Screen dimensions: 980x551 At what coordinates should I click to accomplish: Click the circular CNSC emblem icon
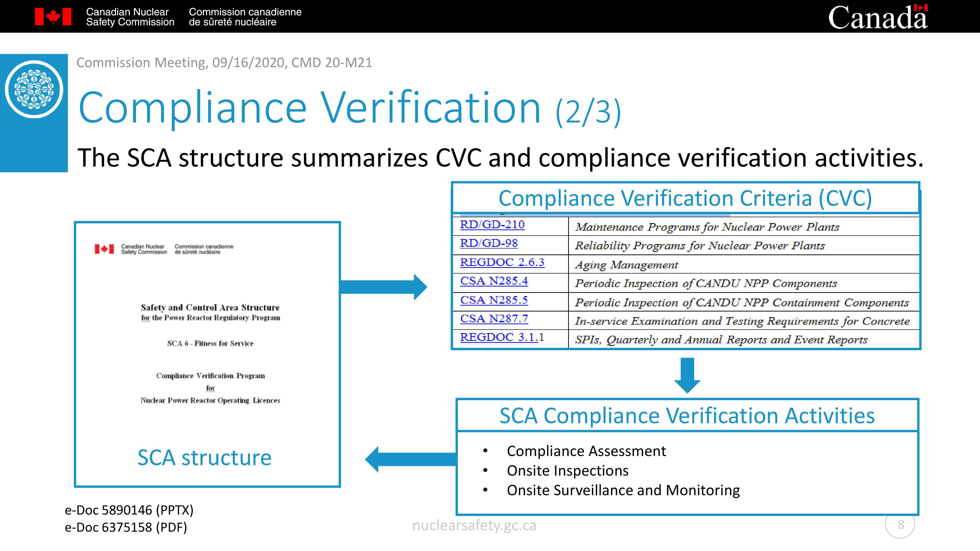pos(34,89)
